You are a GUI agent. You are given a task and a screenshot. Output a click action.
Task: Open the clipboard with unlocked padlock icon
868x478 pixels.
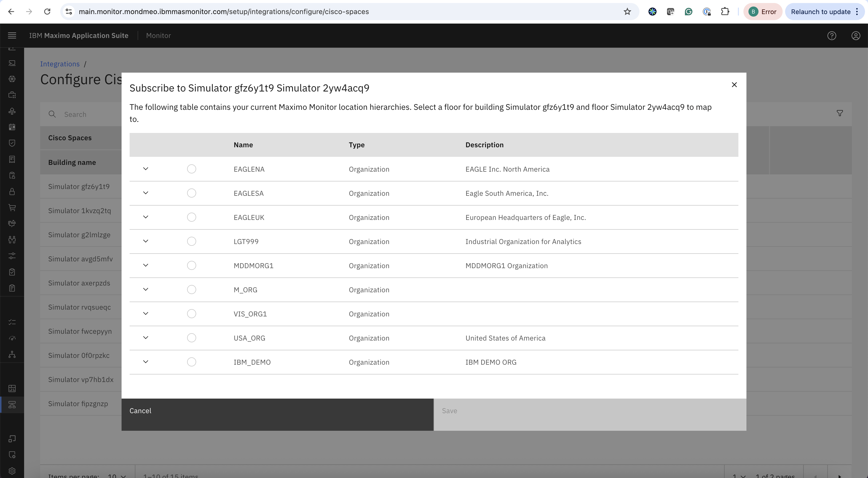click(12, 175)
